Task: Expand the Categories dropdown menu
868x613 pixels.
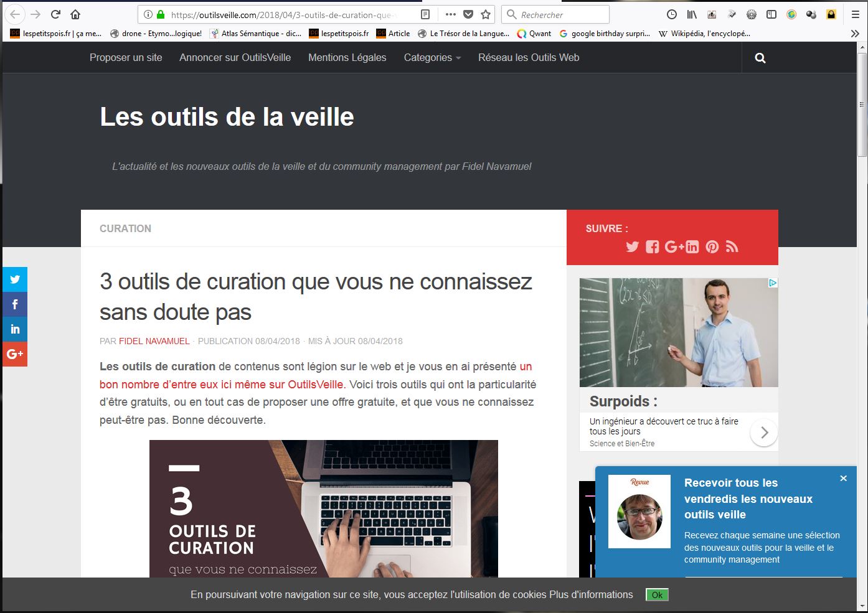Action: [x=432, y=57]
